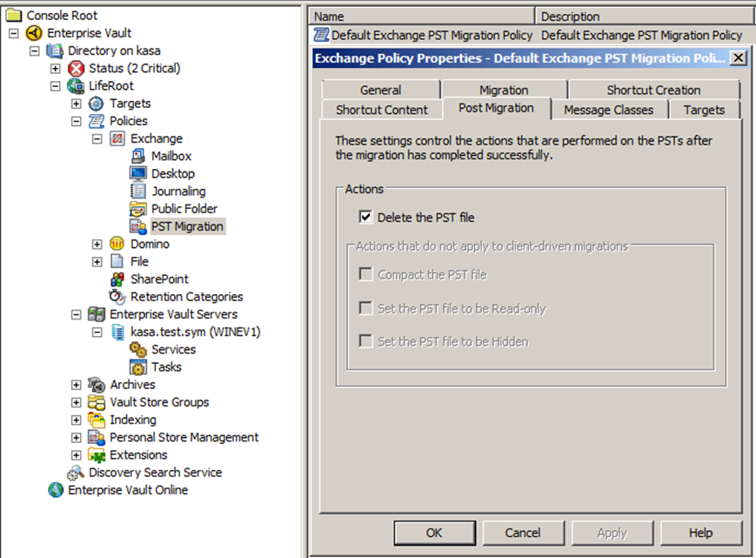Click the Targets node icon
This screenshot has height=558, width=756.
pyautogui.click(x=96, y=104)
